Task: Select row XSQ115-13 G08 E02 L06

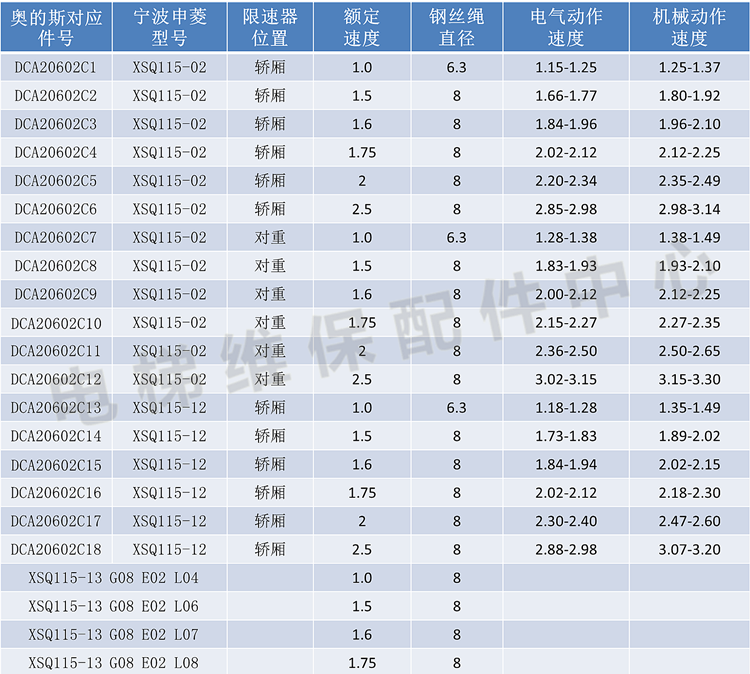Action: click(x=375, y=606)
